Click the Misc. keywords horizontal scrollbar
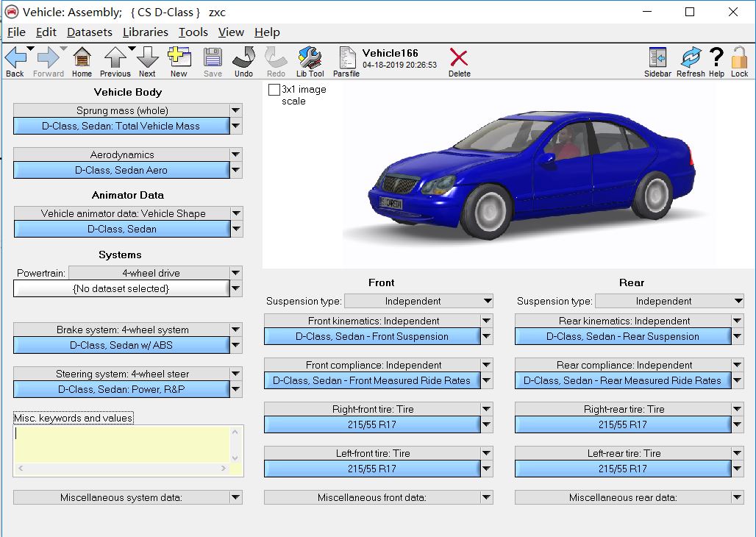Image resolution: width=756 pixels, height=537 pixels. (123, 469)
